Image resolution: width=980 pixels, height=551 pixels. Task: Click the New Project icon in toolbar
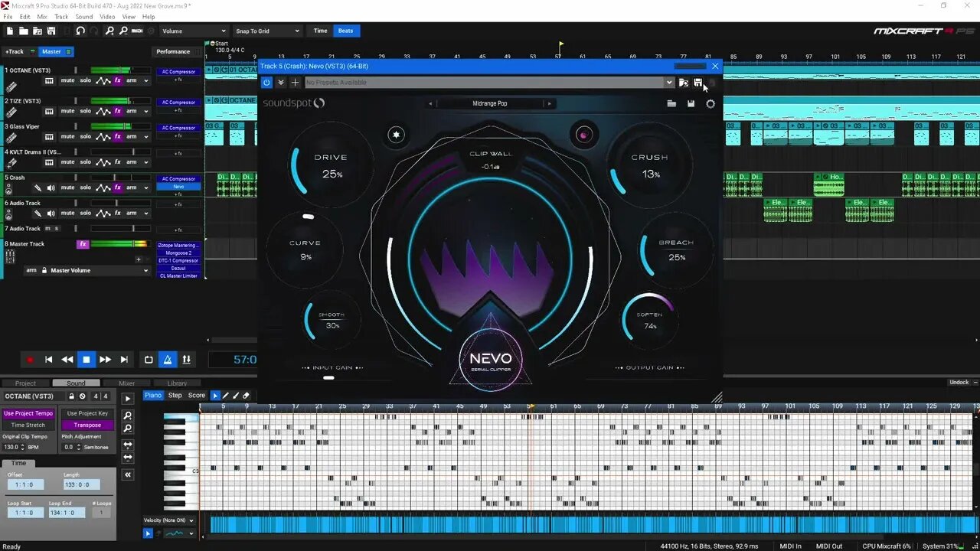[x=10, y=31]
